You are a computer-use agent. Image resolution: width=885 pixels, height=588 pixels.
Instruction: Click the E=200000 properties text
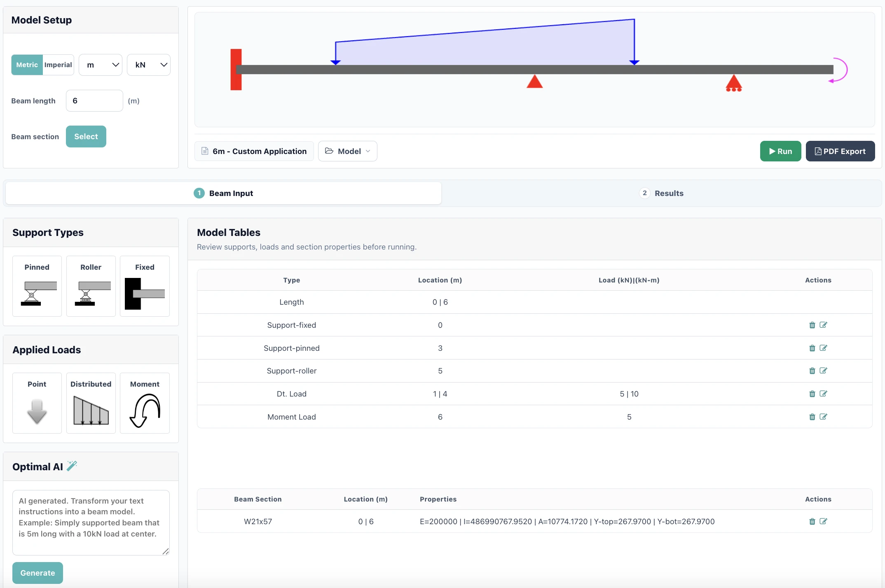tap(567, 521)
